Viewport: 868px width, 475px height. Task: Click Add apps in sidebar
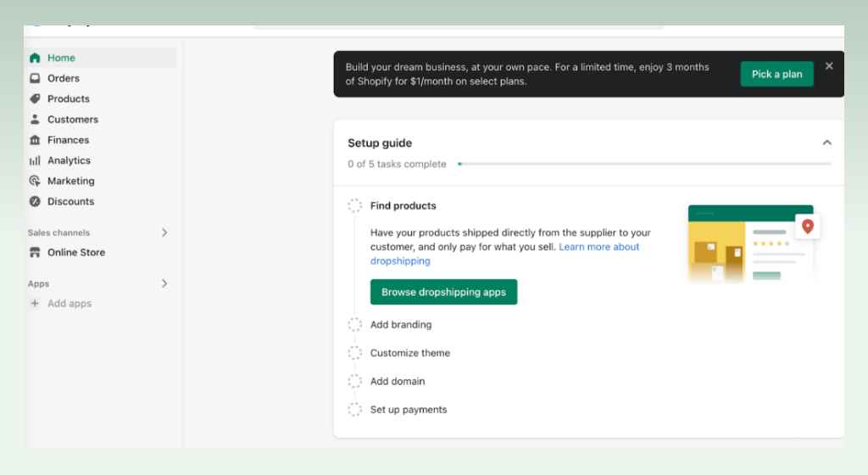tap(70, 304)
